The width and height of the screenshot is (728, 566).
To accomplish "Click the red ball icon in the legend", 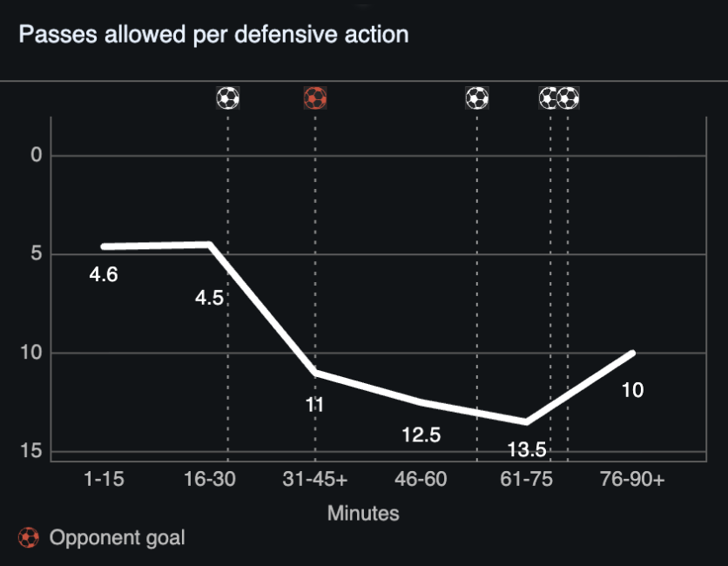I will click(x=29, y=537).
